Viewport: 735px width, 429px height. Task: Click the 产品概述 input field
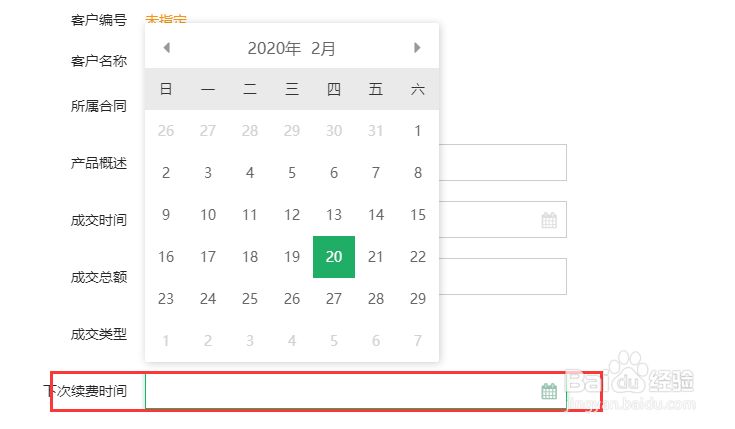502,163
